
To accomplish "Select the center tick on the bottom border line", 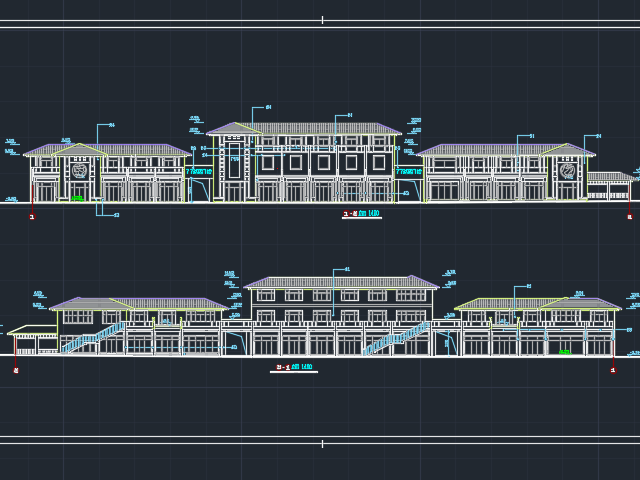I will point(322,443).
